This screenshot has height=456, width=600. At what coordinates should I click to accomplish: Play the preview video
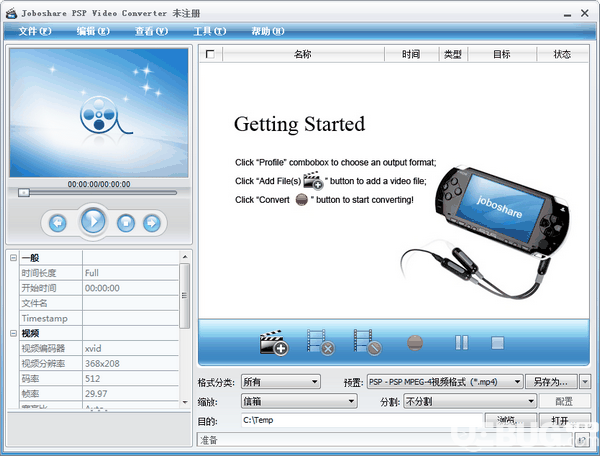tap(93, 221)
